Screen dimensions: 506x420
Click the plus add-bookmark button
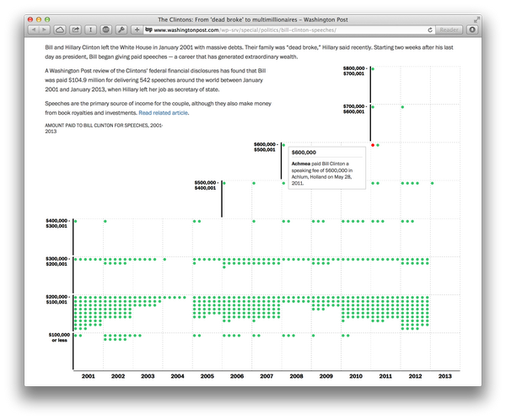[137, 30]
